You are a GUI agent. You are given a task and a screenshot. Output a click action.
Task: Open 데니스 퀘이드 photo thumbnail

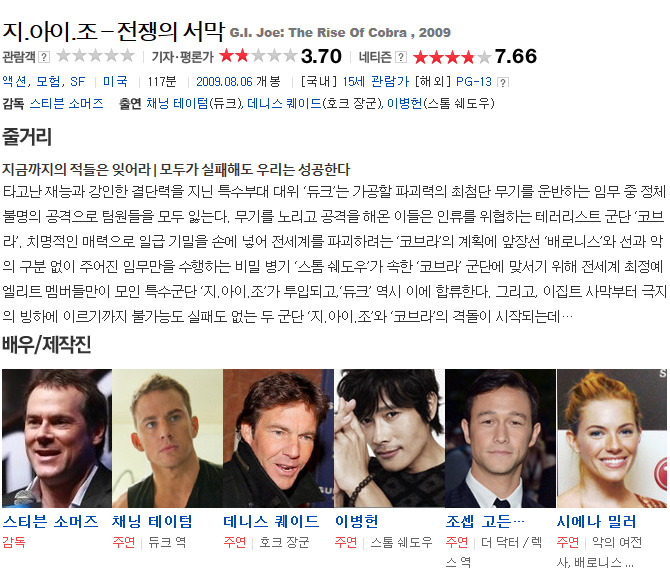[x=278, y=438]
